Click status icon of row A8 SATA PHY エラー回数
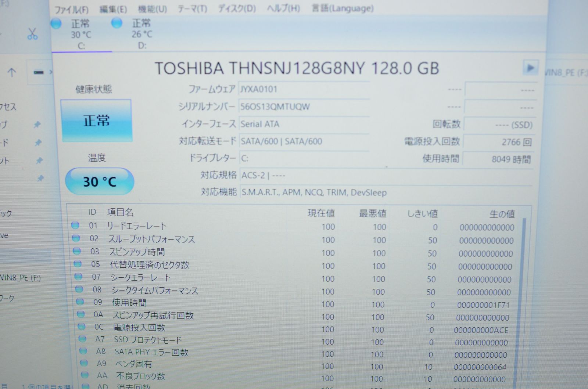The image size is (588, 389). pos(83,351)
